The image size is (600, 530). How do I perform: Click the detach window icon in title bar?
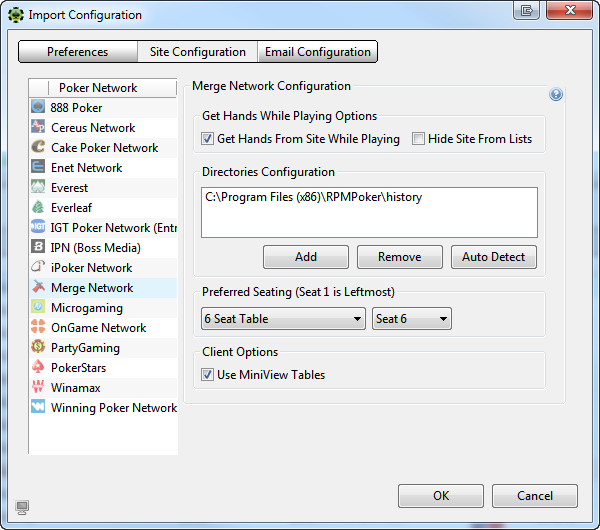tap(527, 10)
